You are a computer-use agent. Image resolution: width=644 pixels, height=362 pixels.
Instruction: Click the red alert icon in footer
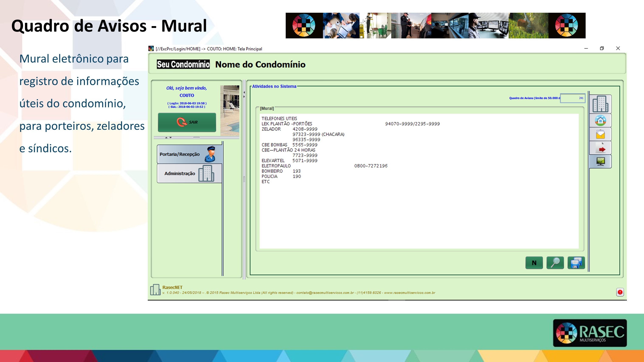(x=620, y=292)
